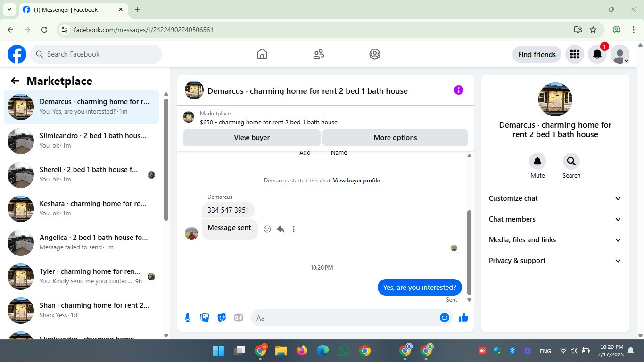
Task: Open conversation information purple icon
Action: (459, 90)
